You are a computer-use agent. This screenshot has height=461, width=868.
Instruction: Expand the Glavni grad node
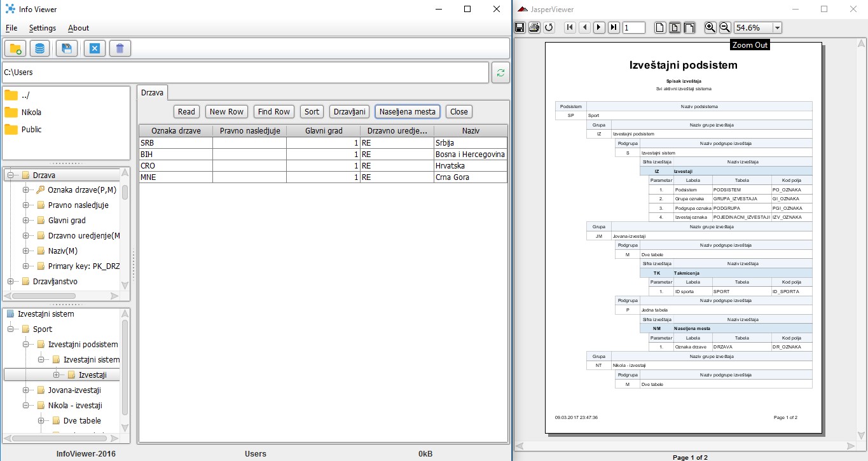tap(26, 221)
